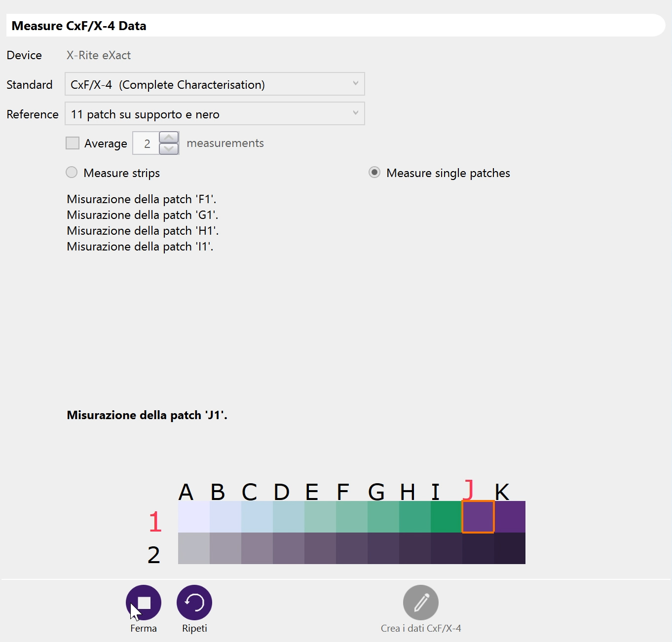Select the K1 purple patch
Image resolution: width=672 pixels, height=642 pixels.
pos(510,517)
